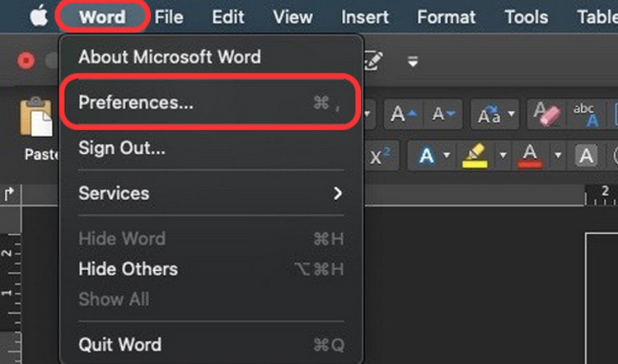The width and height of the screenshot is (618, 364).
Task: Choose Quit Word
Action: [210, 345]
